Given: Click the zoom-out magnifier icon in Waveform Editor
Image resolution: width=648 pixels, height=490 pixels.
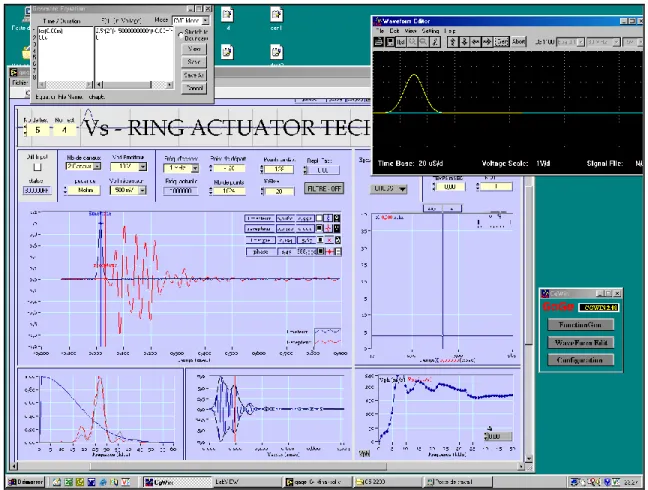Looking at the screenshot, I should pos(423,42).
